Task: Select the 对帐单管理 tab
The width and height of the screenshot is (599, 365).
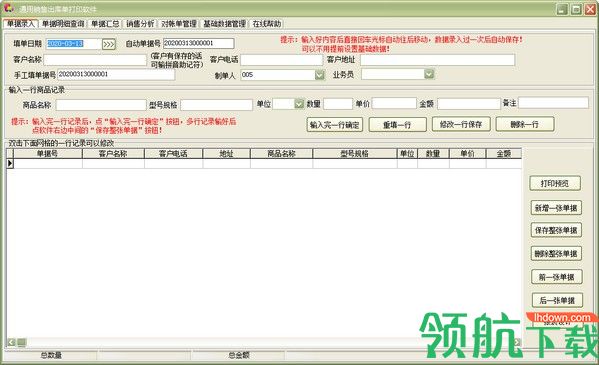Action: (x=178, y=24)
